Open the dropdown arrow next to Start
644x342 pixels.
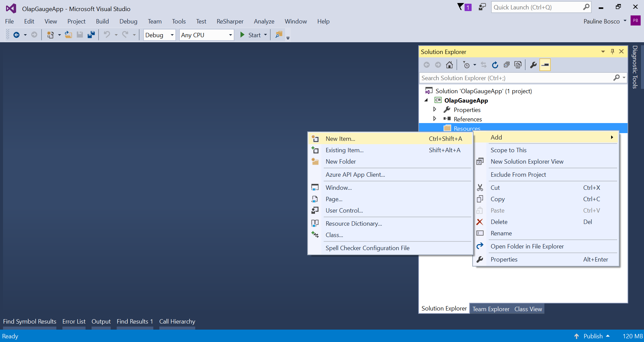tap(266, 35)
